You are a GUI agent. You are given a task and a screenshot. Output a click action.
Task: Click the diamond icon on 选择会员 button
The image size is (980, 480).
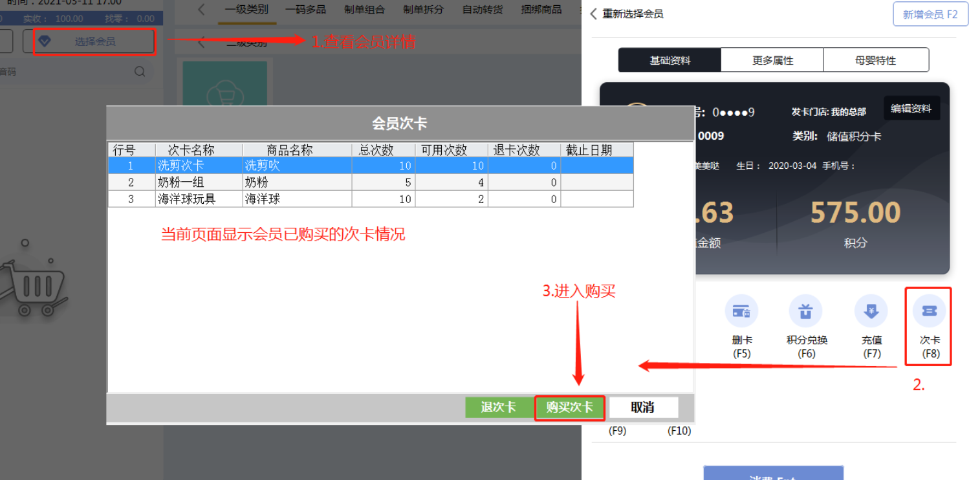pyautogui.click(x=45, y=41)
